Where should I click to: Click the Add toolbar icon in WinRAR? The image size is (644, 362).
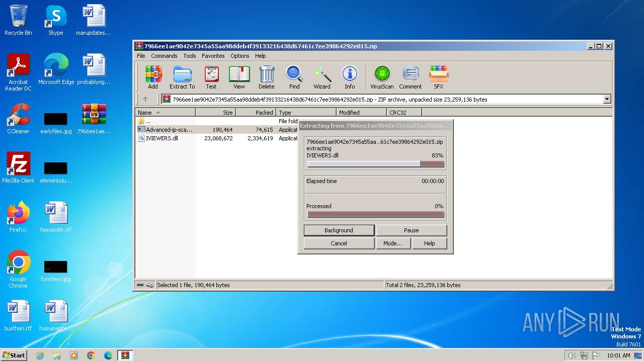tap(153, 77)
